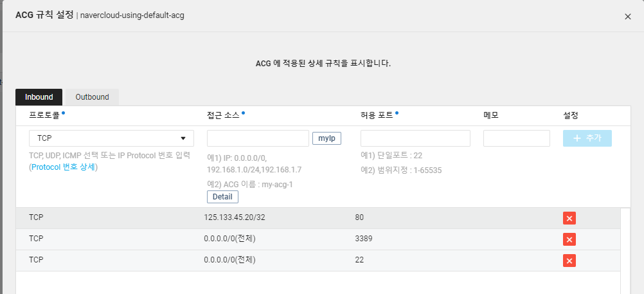
Task: Open the protocol TCP dropdown
Action: click(111, 138)
